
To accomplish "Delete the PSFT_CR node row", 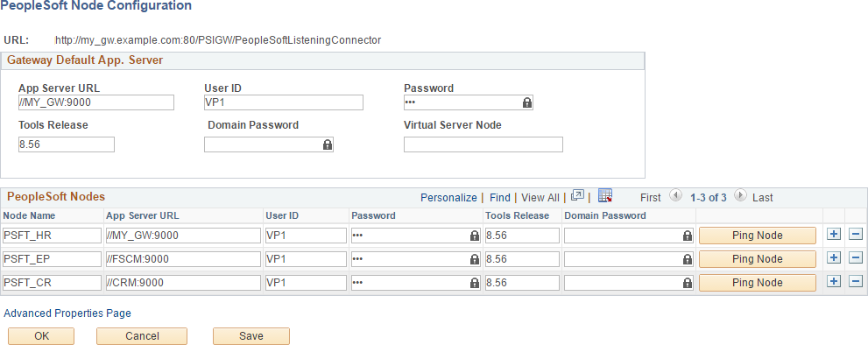I will (x=856, y=282).
